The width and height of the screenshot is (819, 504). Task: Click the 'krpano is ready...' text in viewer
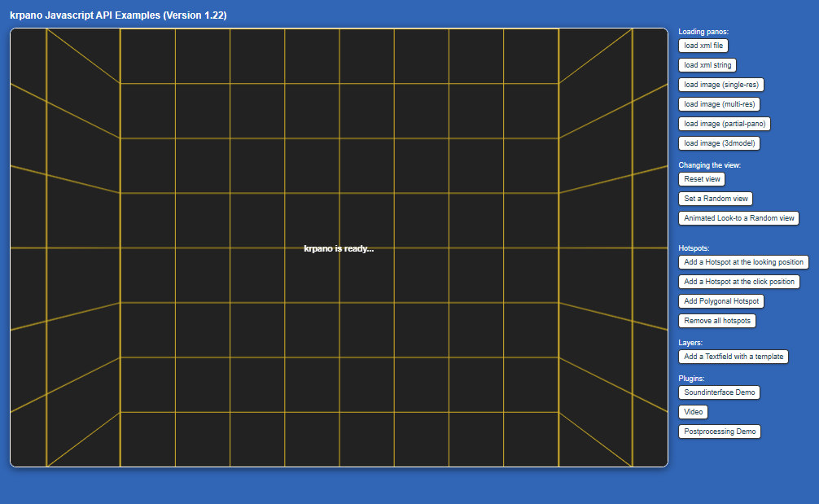(x=339, y=248)
